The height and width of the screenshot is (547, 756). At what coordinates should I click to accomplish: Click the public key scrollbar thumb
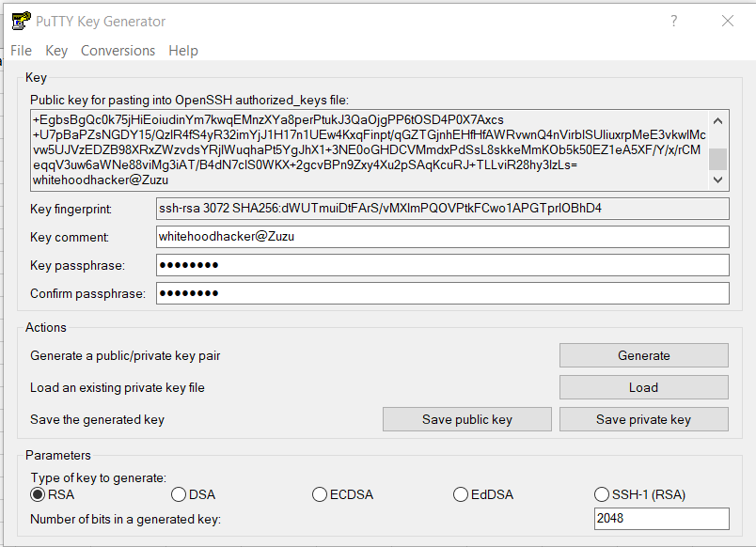(x=717, y=159)
